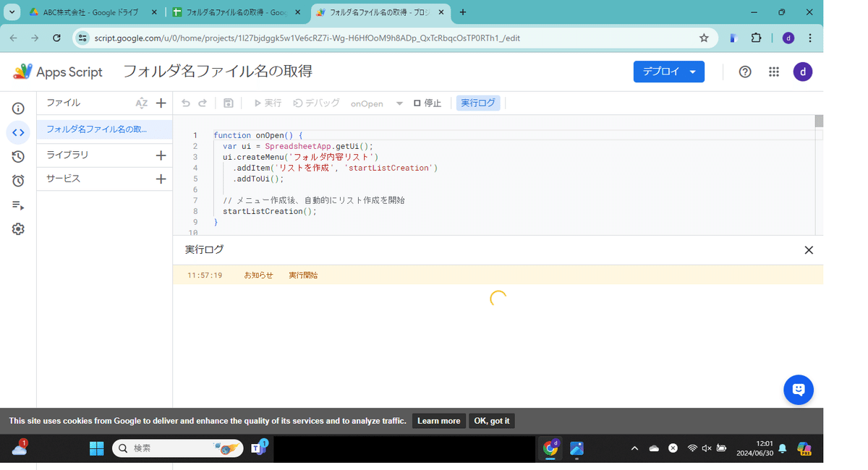Bookmark this page with the star icon
This screenshot has width=868, height=470.
point(704,38)
